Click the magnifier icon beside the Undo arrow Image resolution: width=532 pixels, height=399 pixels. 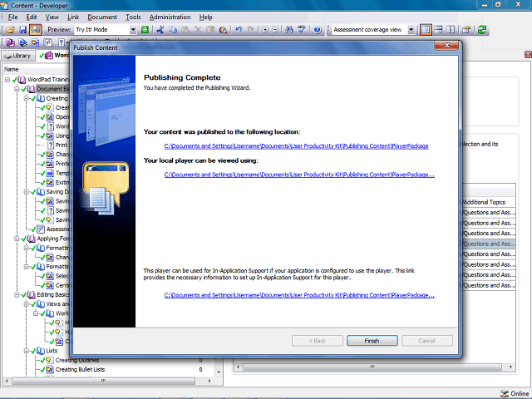pos(223,30)
